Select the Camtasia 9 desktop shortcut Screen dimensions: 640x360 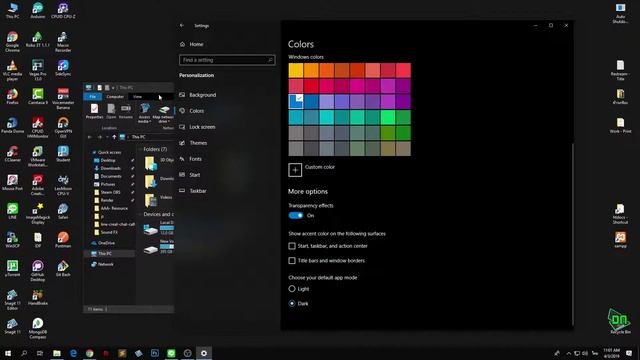[38, 97]
